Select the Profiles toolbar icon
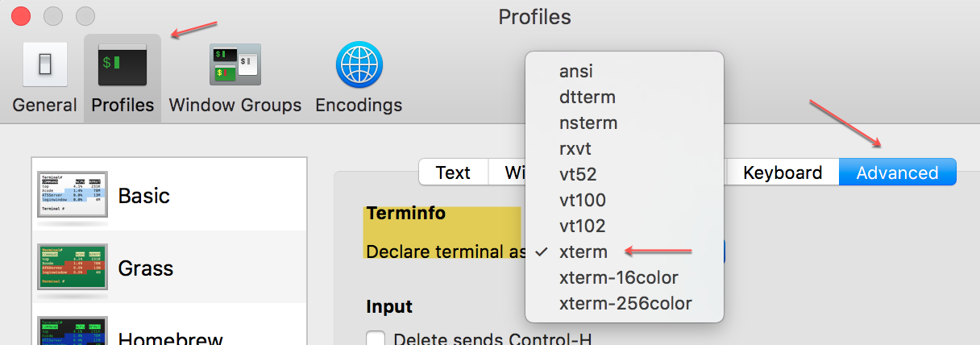This screenshot has height=345, width=980. pyautogui.click(x=122, y=64)
